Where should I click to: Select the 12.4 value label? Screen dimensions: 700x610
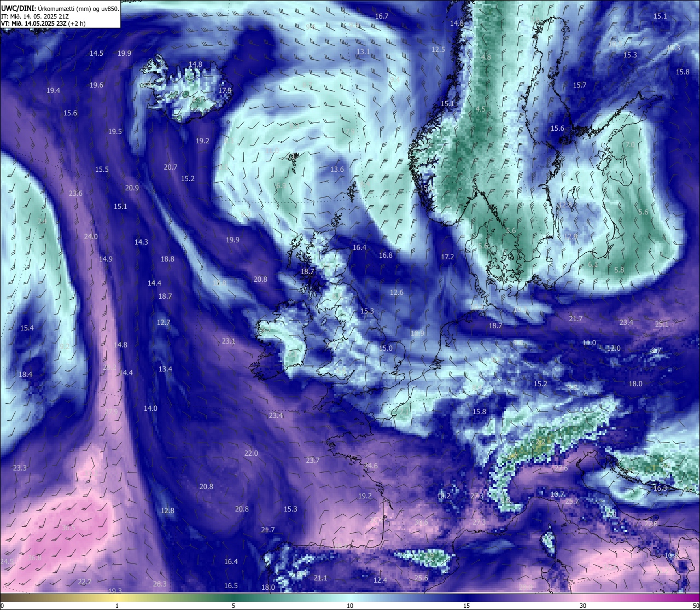(x=380, y=580)
